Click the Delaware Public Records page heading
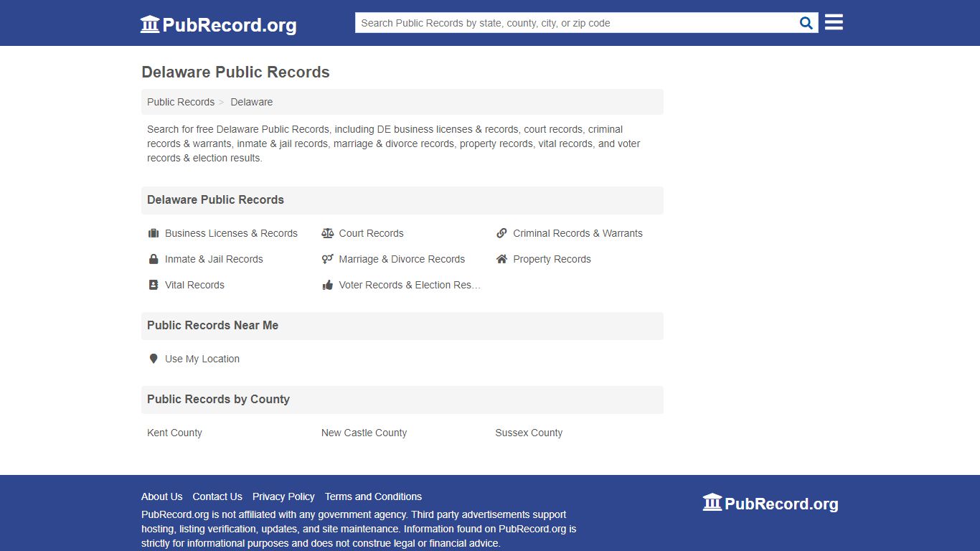Viewport: 980px width, 551px height. tap(235, 72)
